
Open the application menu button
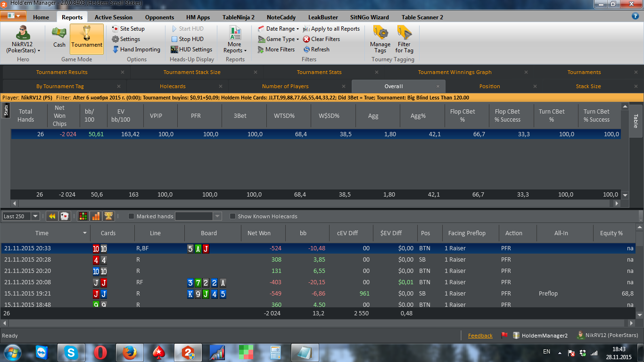pos(13,16)
